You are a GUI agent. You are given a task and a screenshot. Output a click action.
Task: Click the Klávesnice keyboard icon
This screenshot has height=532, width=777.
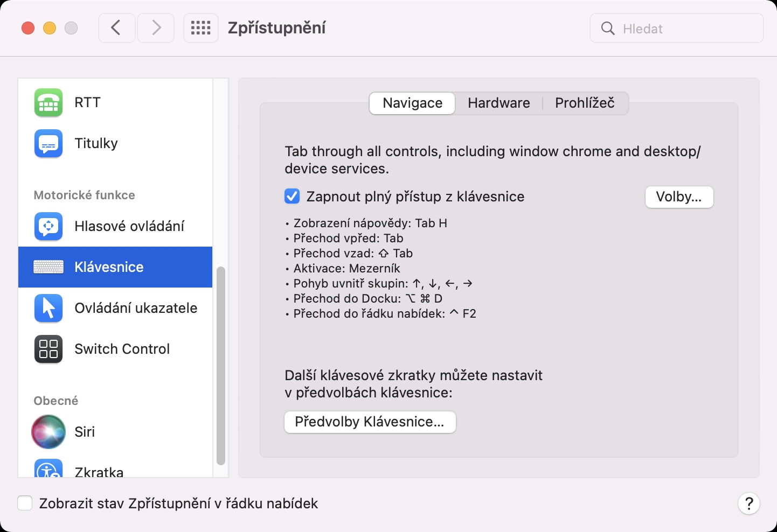(48, 267)
